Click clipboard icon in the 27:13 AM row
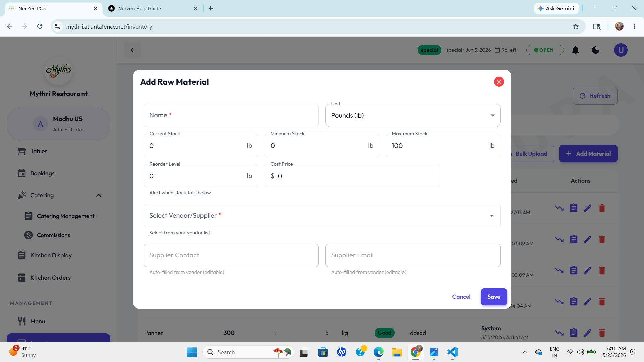The width and height of the screenshot is (644, 362). (x=573, y=208)
